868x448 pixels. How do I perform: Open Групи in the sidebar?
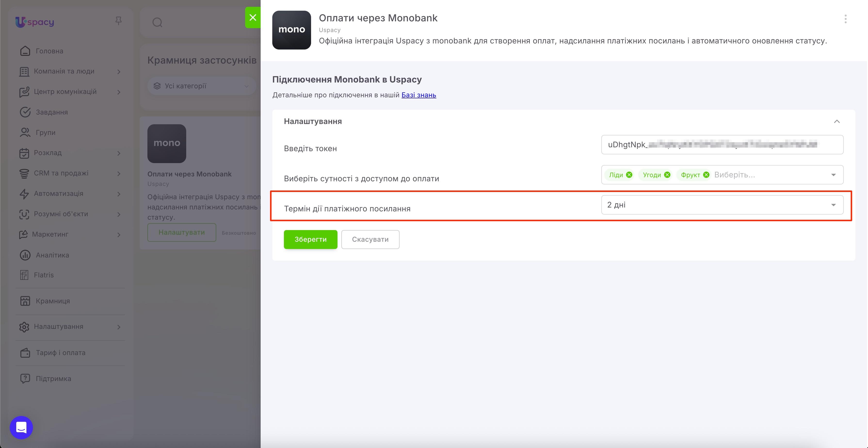(x=46, y=133)
